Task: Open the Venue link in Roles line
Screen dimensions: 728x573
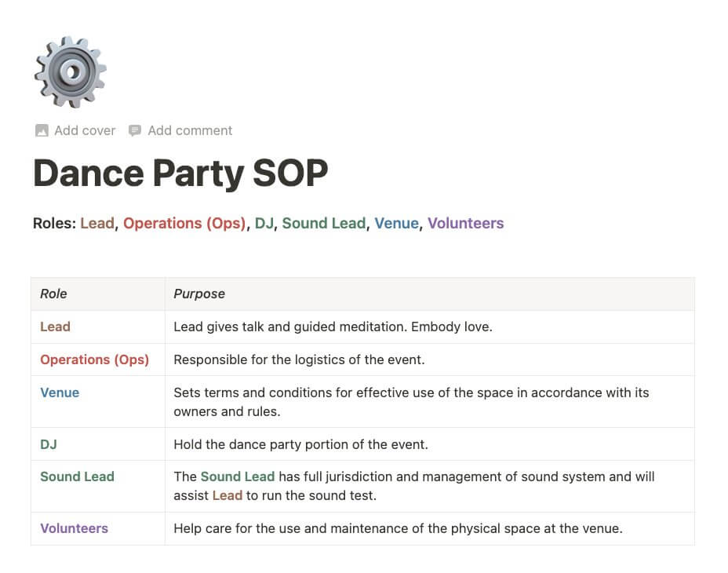Action: point(396,223)
